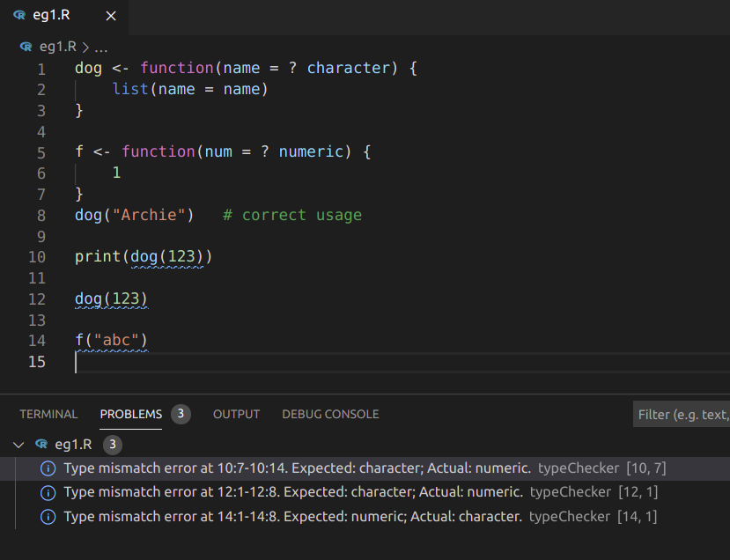Select the type mismatch error at 10:7-10:14
Screen dimensions: 730x560
coord(365,468)
